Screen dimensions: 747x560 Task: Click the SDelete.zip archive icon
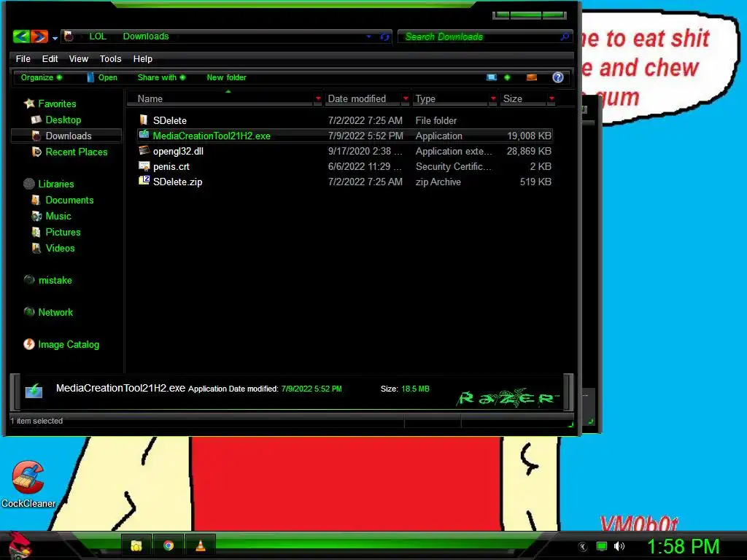tap(144, 181)
